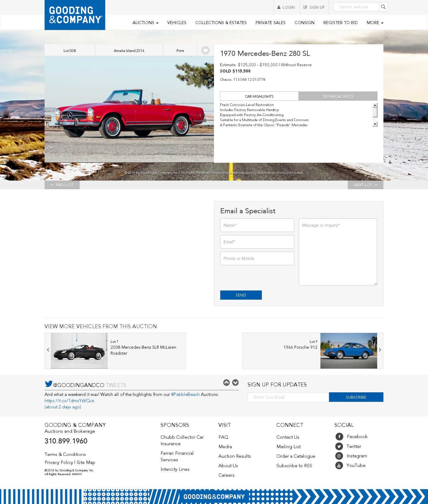Switch to the TECHNICAL SPECS tab
The height and width of the screenshot is (504, 428).
coord(338,96)
